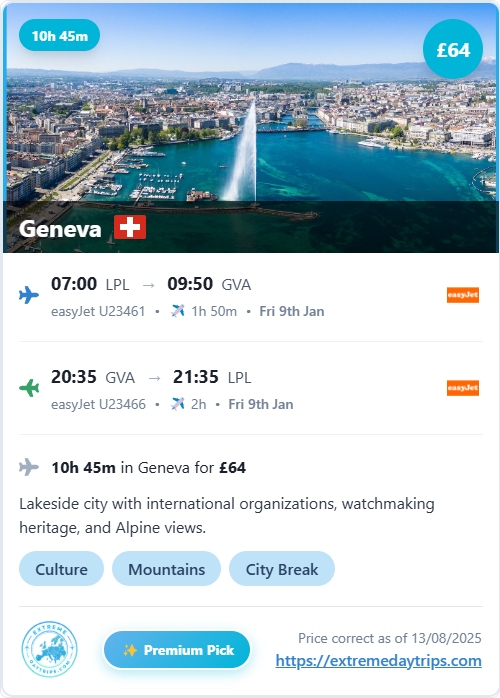Click the blue outbound flight plane icon

coord(29,295)
